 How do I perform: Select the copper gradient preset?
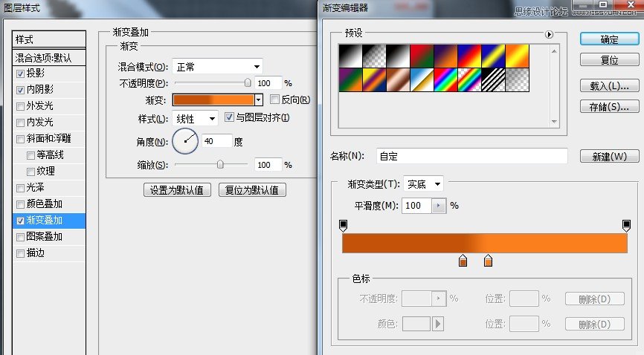(396, 79)
